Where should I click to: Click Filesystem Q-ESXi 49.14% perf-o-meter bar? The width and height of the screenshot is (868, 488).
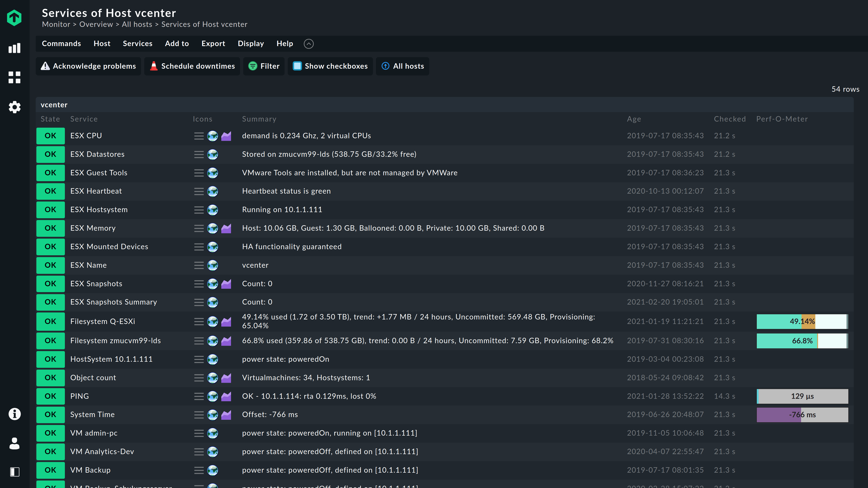coord(802,321)
